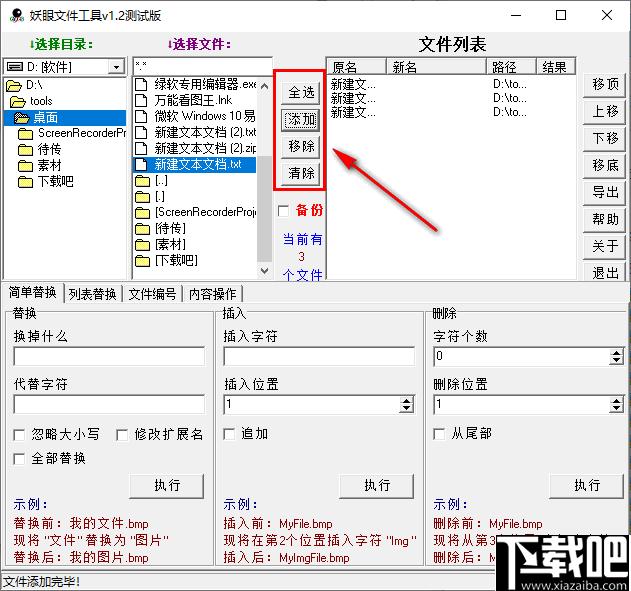The image size is (631, 591).
Task: Toggle 从尾部 checkbox
Action: click(x=439, y=434)
